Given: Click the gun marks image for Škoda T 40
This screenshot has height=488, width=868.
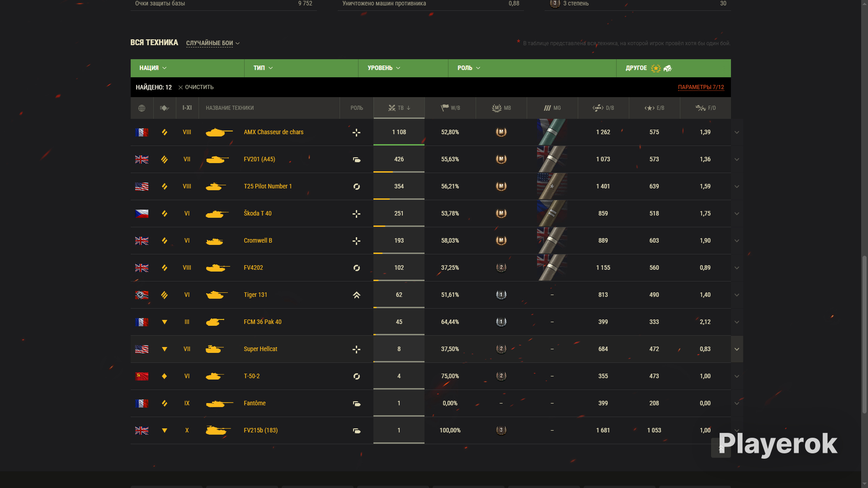Looking at the screenshot, I should coord(552,214).
